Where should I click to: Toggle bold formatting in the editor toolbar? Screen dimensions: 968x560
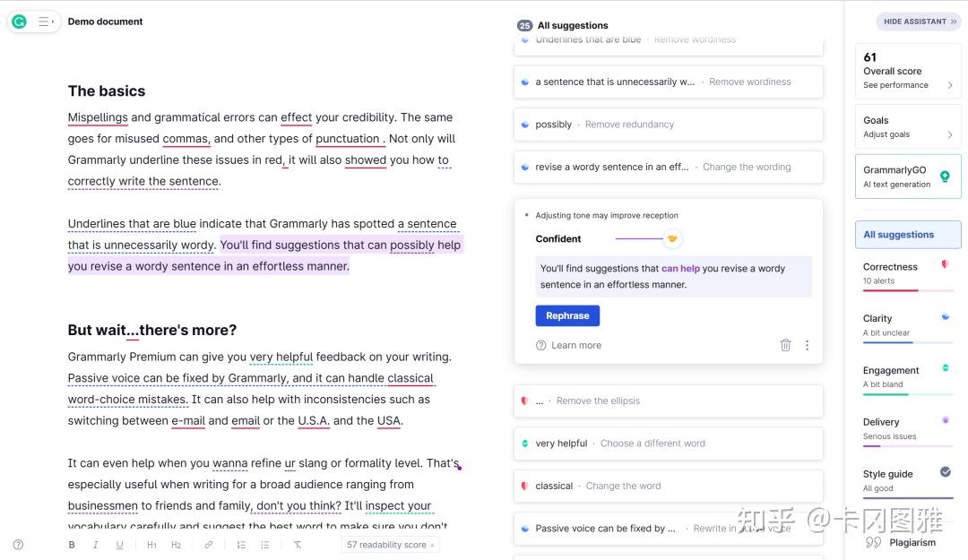coord(72,544)
